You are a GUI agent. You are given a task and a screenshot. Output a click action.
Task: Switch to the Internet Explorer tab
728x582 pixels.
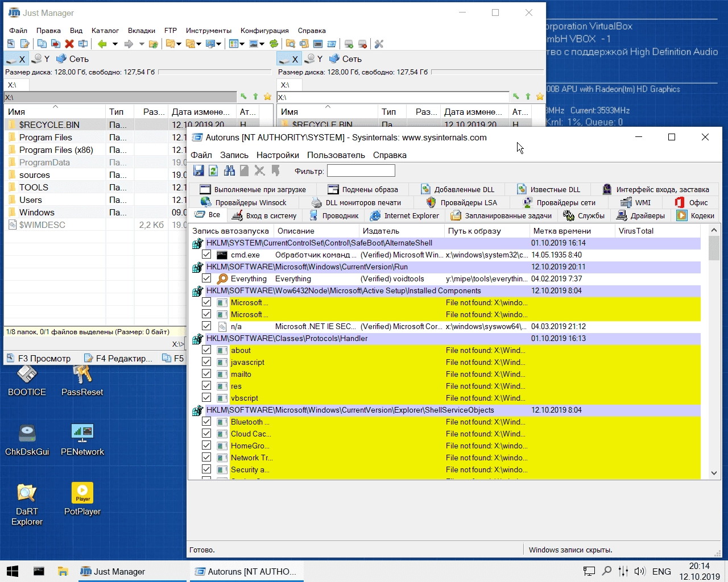point(404,215)
